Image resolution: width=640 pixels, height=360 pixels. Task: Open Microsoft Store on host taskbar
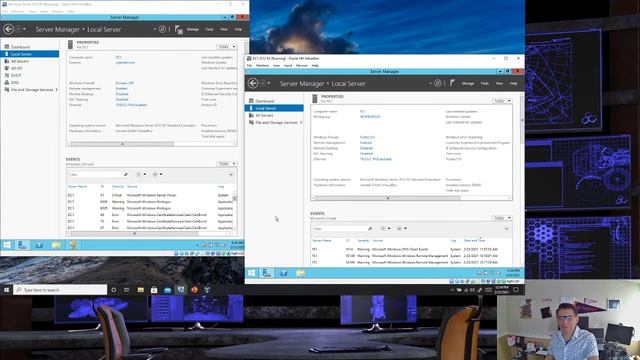(154, 290)
